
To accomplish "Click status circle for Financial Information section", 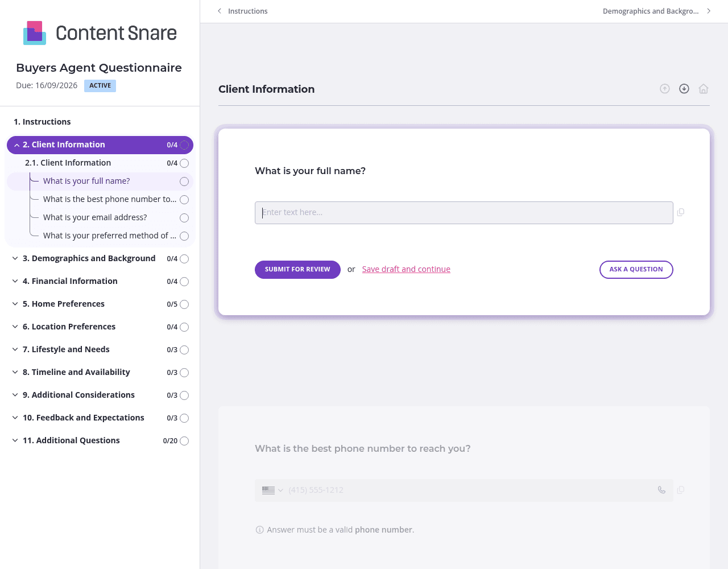I will (x=184, y=282).
